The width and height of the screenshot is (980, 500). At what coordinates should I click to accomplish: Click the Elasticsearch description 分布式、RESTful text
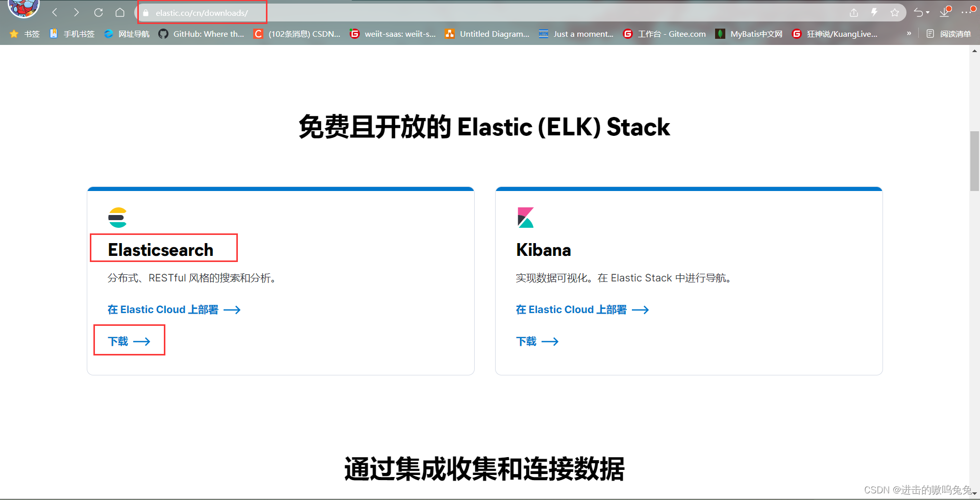[x=193, y=278]
